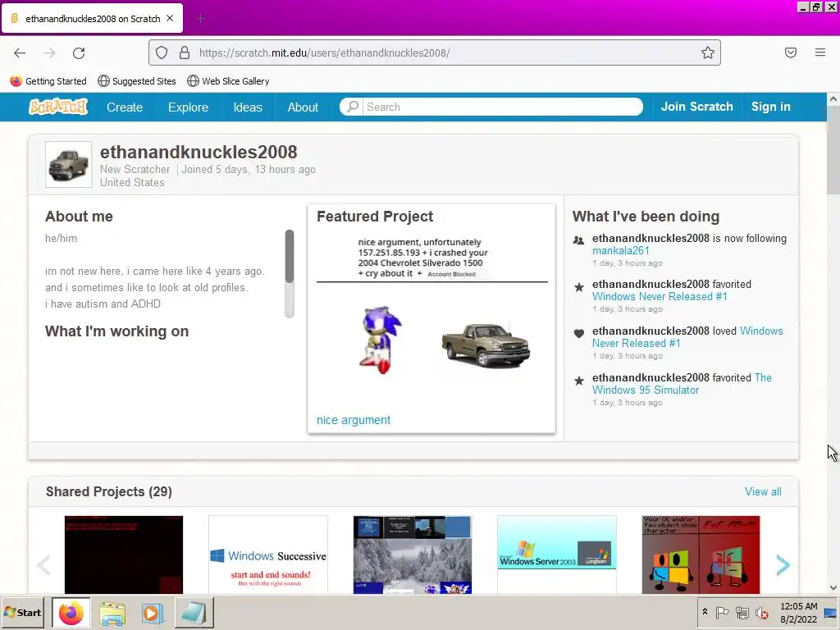Open the Suggested Sites bookmark
Viewport: 840px width, 630px height.
pos(137,81)
